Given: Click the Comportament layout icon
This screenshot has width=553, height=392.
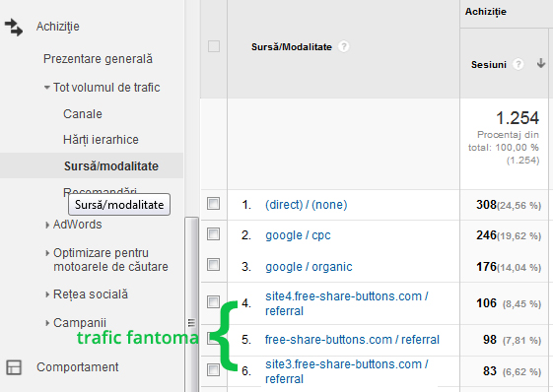Looking at the screenshot, I should (14, 367).
